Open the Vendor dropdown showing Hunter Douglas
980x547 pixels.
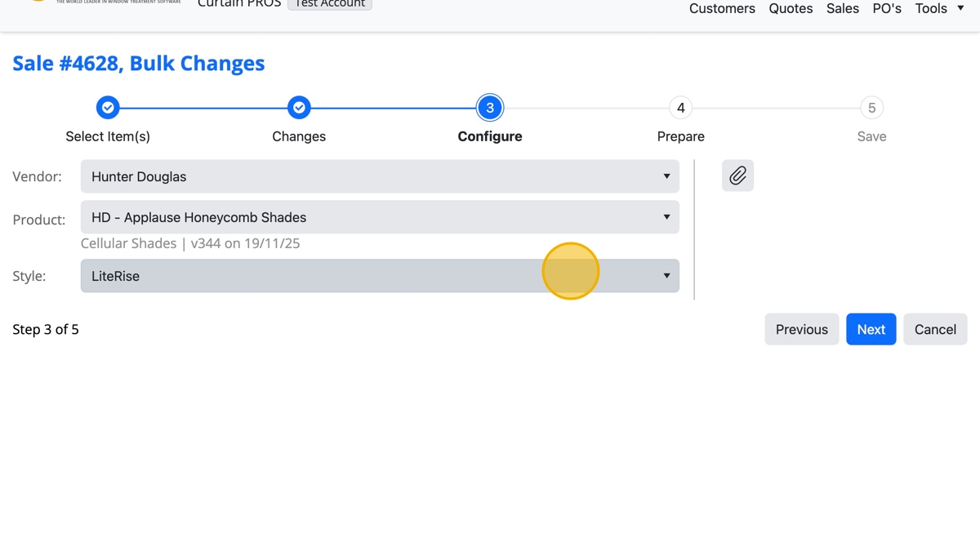coord(380,176)
